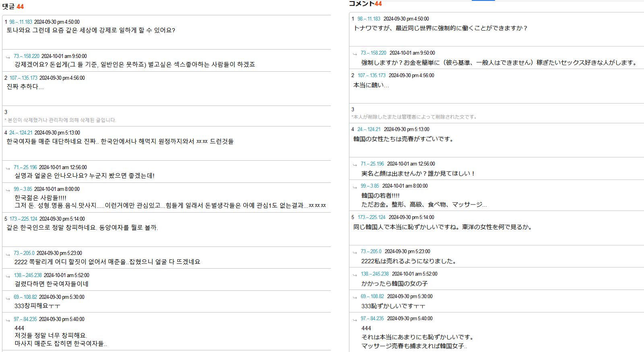Image resolution: width=644 pixels, height=352 pixels.
Task: Click reply arrow beside 138.–.245.238 in Japanese panel
Action: [x=355, y=275]
